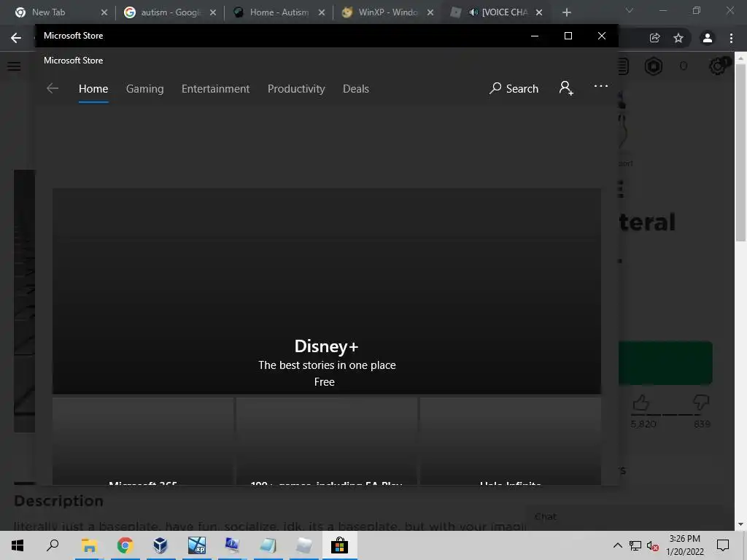Open the Productivity tab
The image size is (747, 560).
coord(296,89)
